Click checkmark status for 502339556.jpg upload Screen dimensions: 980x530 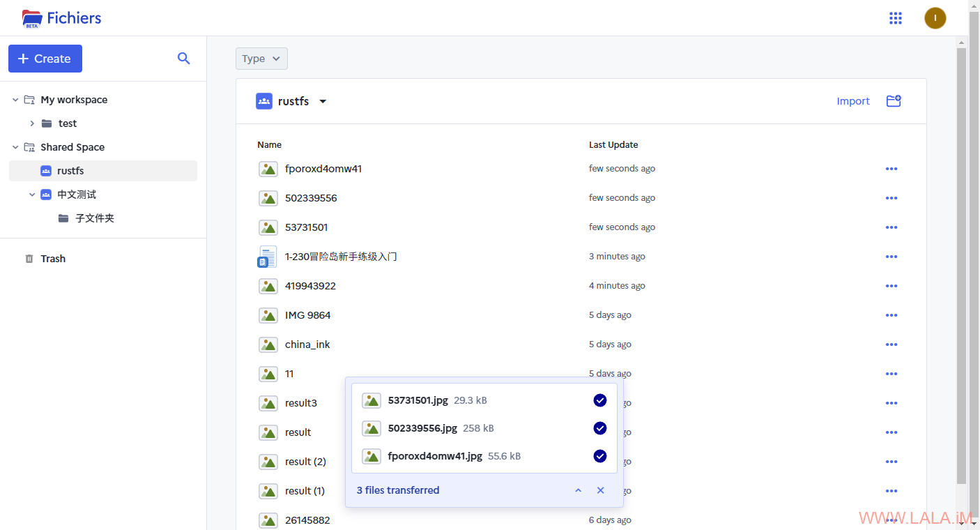click(599, 428)
